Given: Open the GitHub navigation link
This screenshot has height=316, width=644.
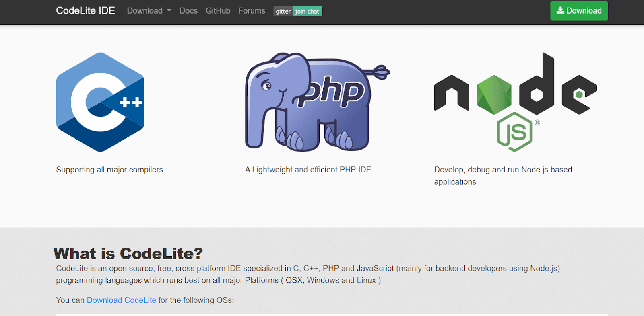Looking at the screenshot, I should 218,11.
